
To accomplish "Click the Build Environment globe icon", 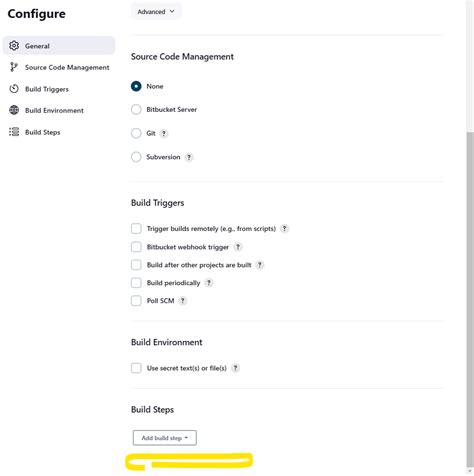I will tap(14, 110).
